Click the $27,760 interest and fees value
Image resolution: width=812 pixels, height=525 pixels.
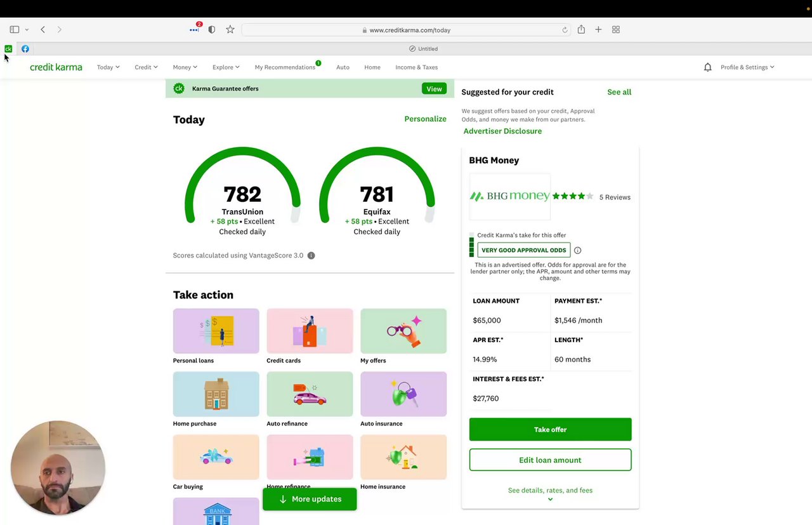coord(485,399)
